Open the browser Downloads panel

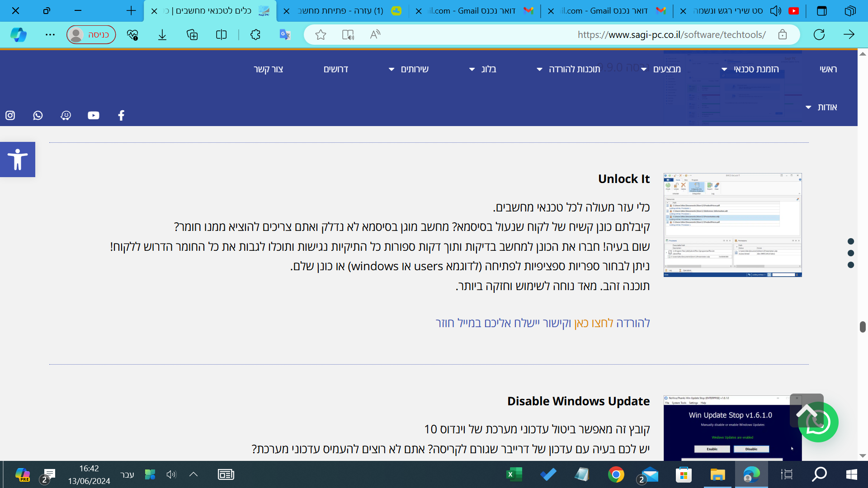pyautogui.click(x=162, y=34)
